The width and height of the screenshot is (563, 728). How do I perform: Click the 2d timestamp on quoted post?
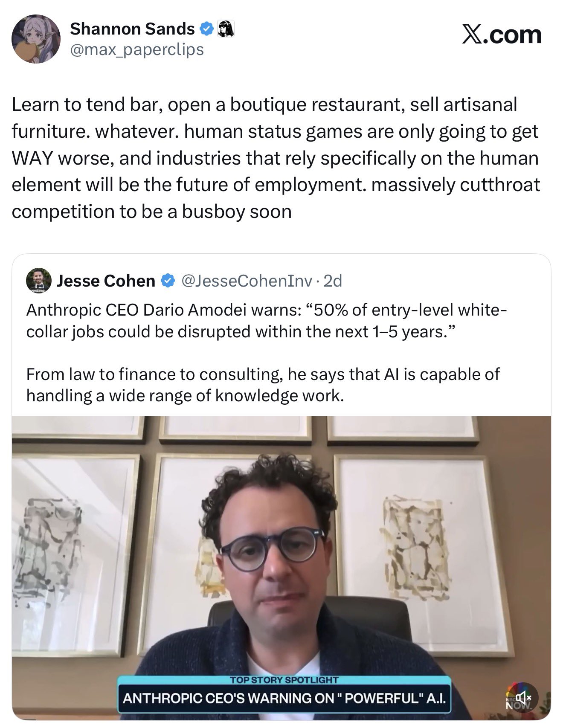point(333,281)
